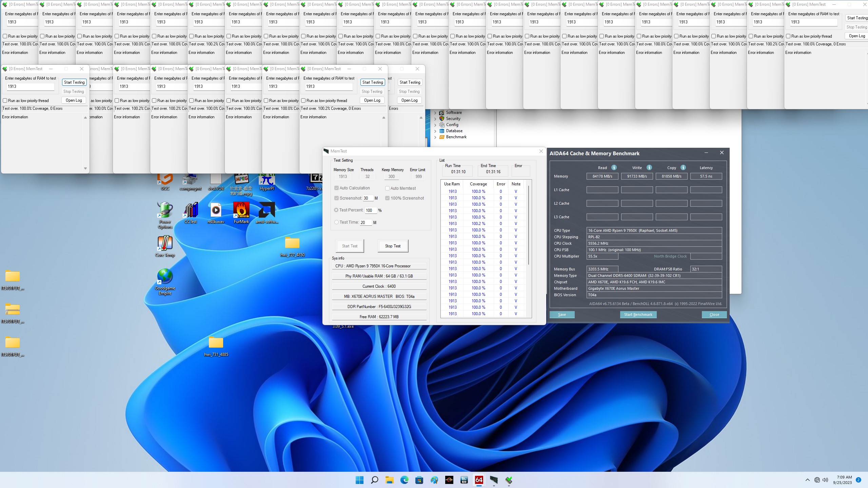Open the clock and date in taskbar
The height and width of the screenshot is (488, 868).
point(842,480)
